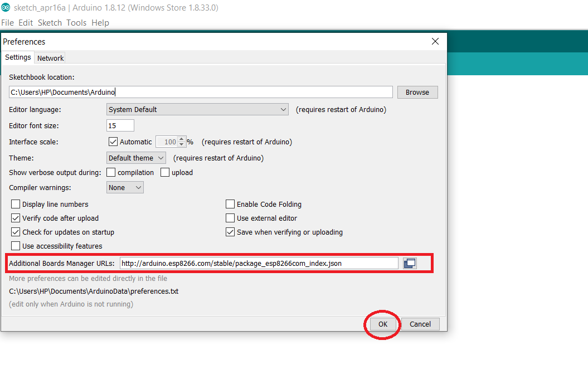Open the Sketch menu
The height and width of the screenshot is (379, 588).
50,23
